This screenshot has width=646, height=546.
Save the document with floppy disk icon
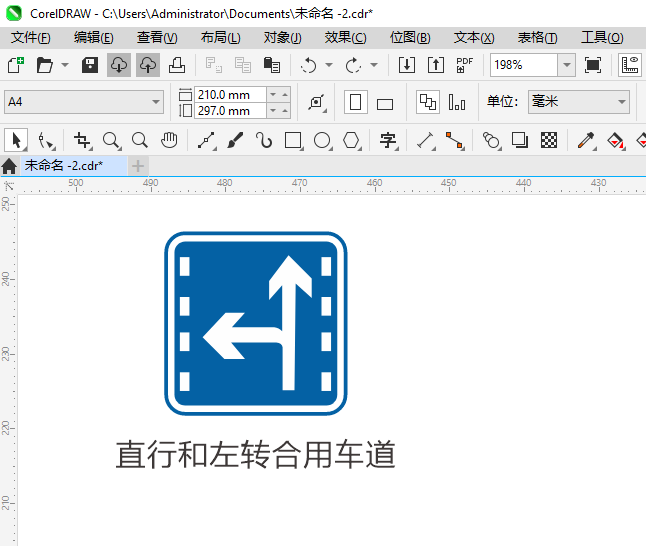click(x=89, y=65)
